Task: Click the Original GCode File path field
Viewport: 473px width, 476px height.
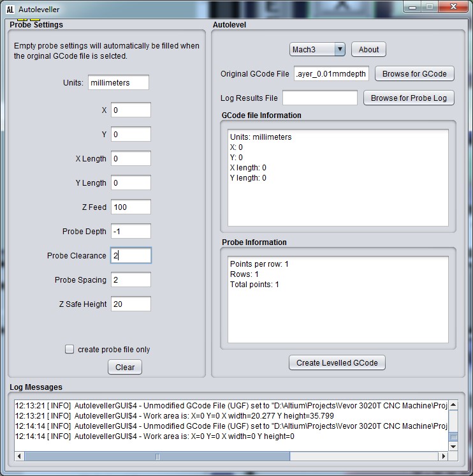Action: coord(331,73)
